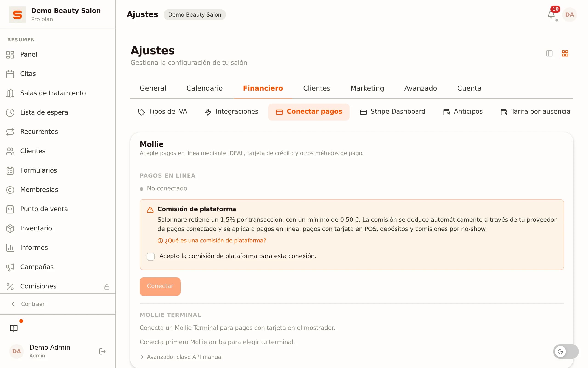Click the warning triangle in commission notice
The height and width of the screenshot is (368, 588).
point(150,210)
